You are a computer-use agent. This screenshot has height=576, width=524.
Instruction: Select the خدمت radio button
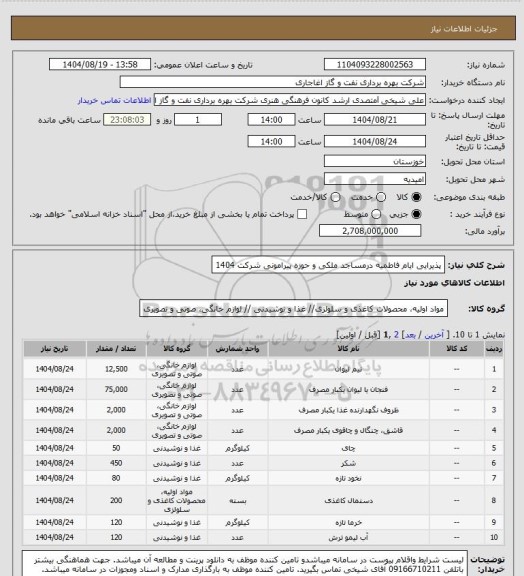click(381, 197)
